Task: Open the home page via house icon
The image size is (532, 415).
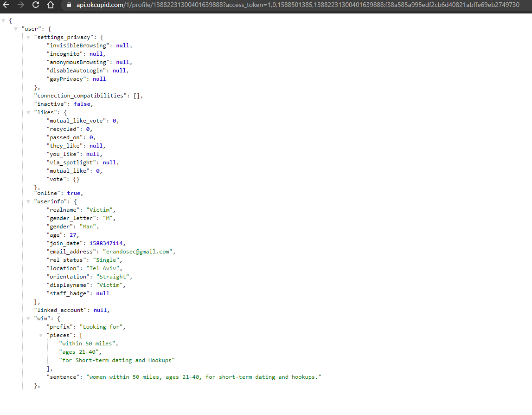Action: (51, 5)
